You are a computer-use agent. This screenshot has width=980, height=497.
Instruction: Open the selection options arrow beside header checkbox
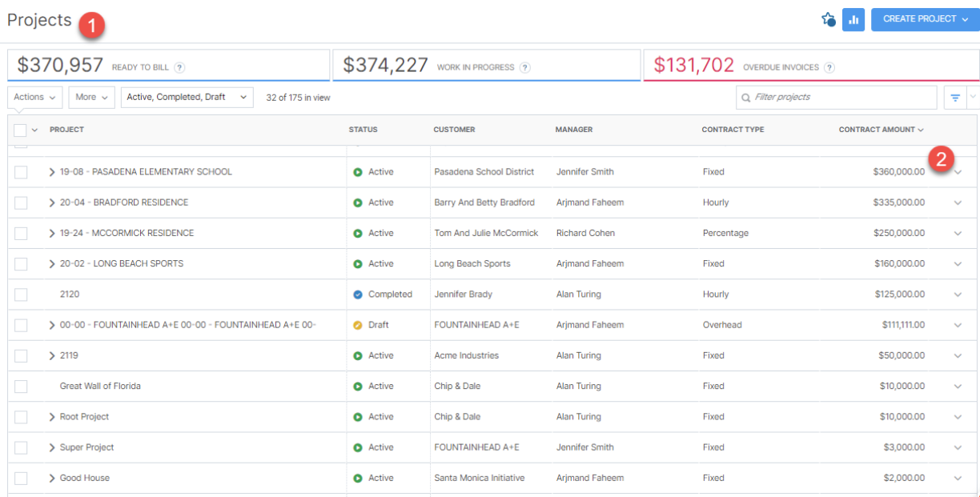click(x=35, y=130)
